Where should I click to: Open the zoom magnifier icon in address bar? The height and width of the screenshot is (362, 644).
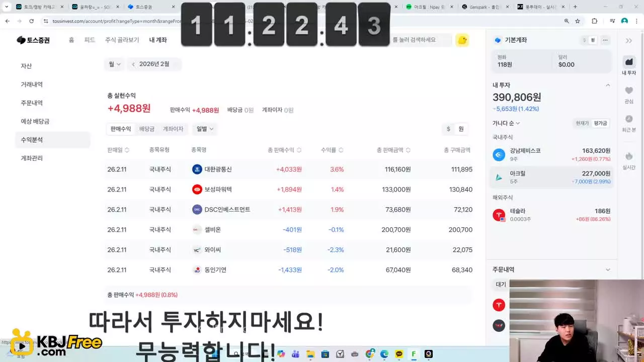[567, 21]
